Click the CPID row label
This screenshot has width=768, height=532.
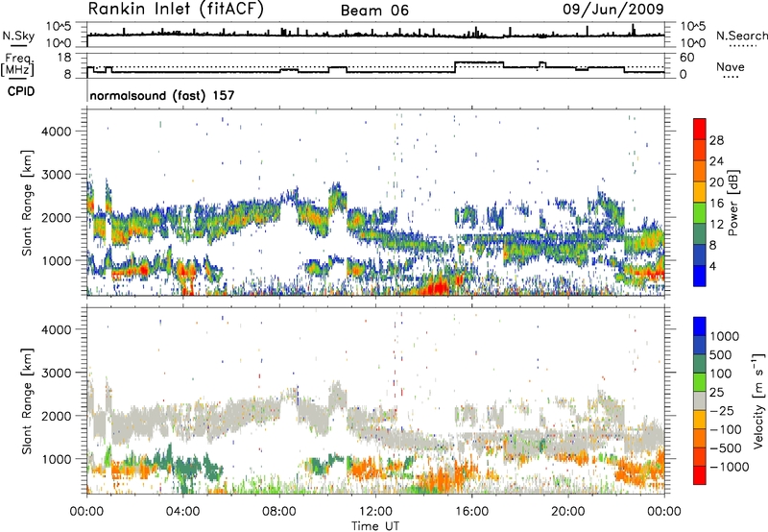pos(21,91)
